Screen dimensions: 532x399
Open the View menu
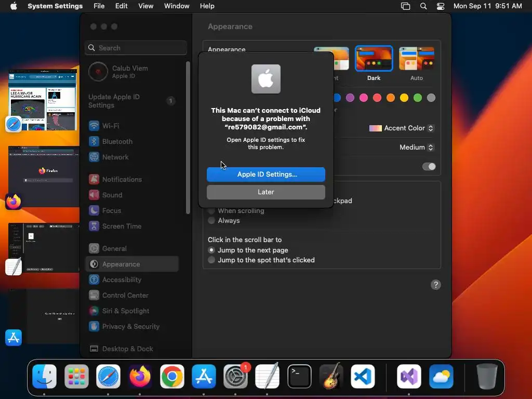click(146, 6)
